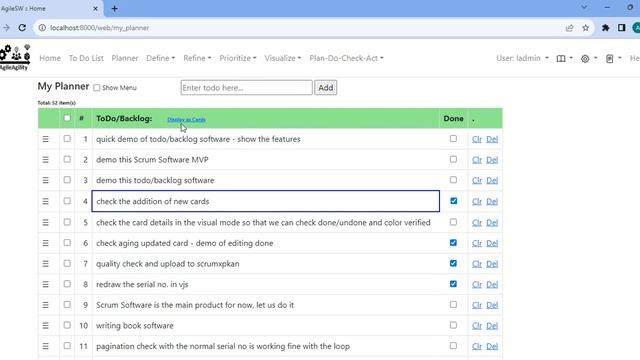The image size is (640, 360).
Task: Expand the Plan-Do-Check-Act dropdown
Action: click(x=346, y=58)
